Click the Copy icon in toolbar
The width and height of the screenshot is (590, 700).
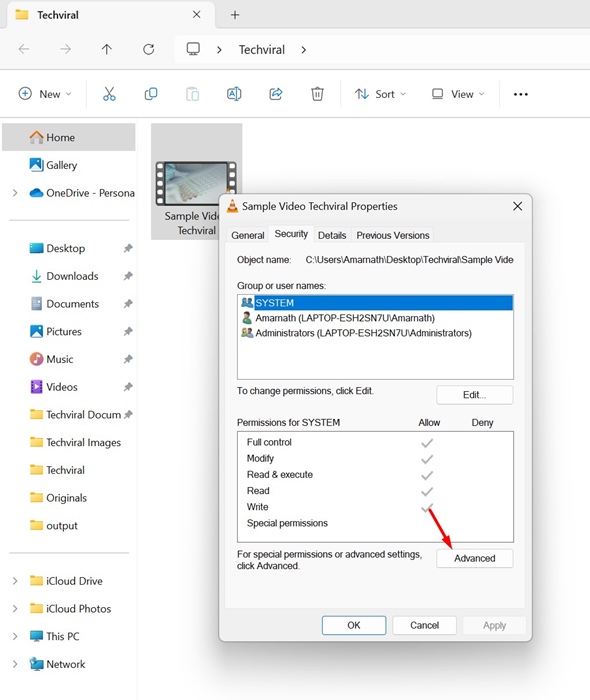[x=151, y=94]
